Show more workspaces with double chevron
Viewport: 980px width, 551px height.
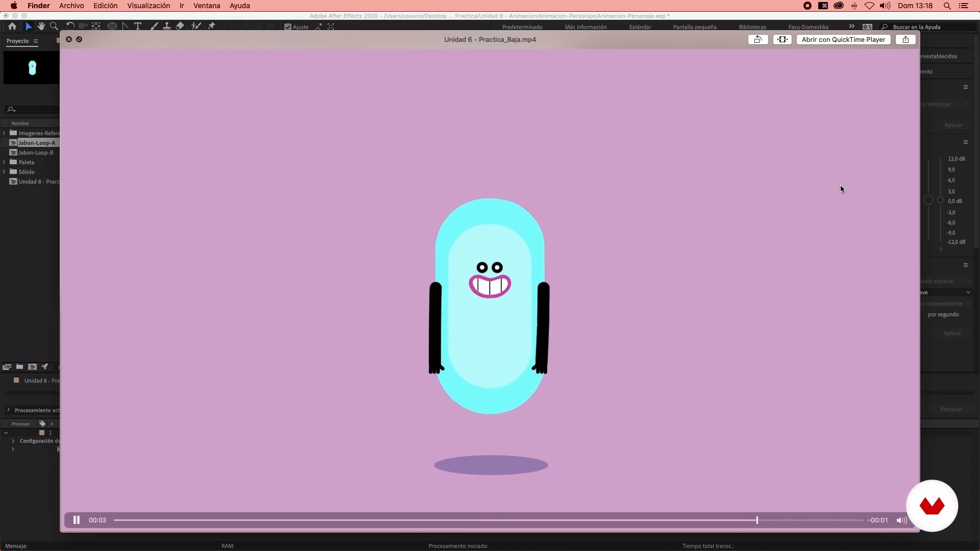click(x=851, y=27)
